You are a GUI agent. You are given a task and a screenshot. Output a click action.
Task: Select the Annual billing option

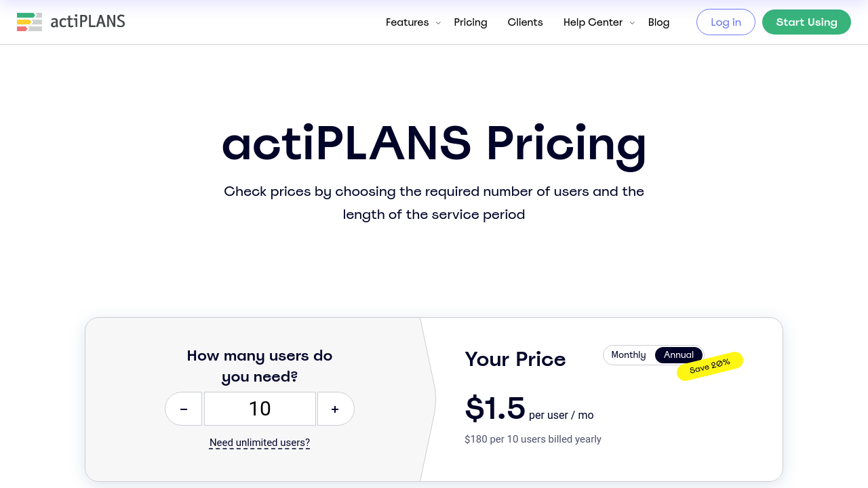click(679, 355)
